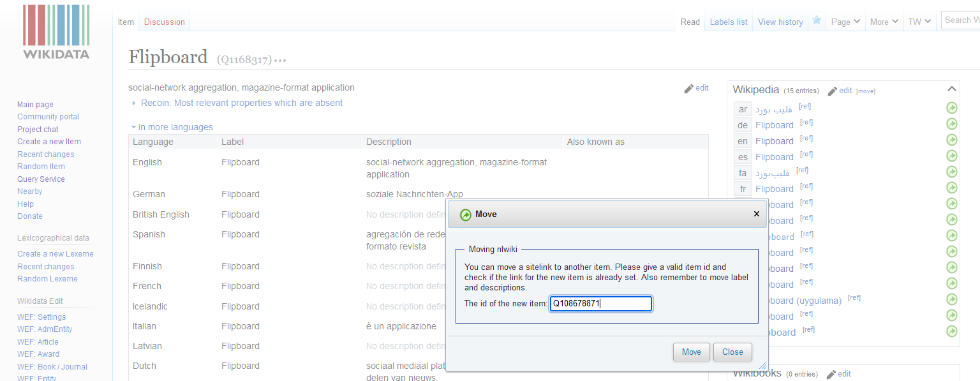Open WEF: Award link

pos(38,354)
